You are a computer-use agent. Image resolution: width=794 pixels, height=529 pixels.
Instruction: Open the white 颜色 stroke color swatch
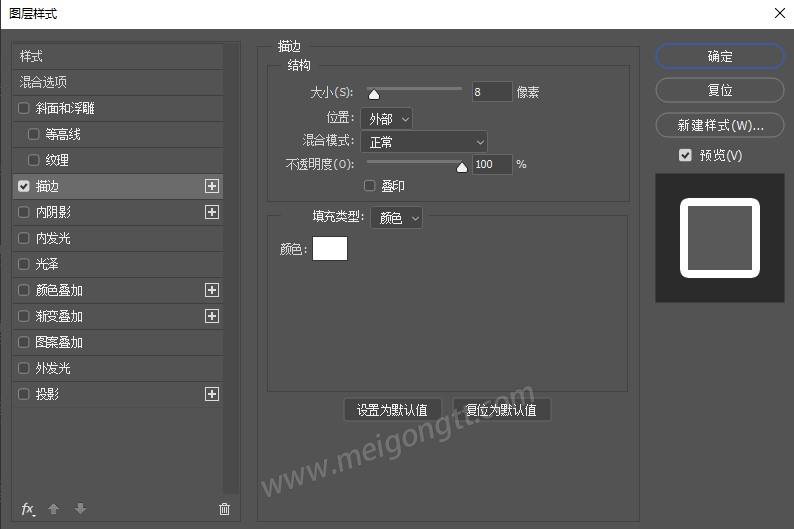(x=330, y=249)
